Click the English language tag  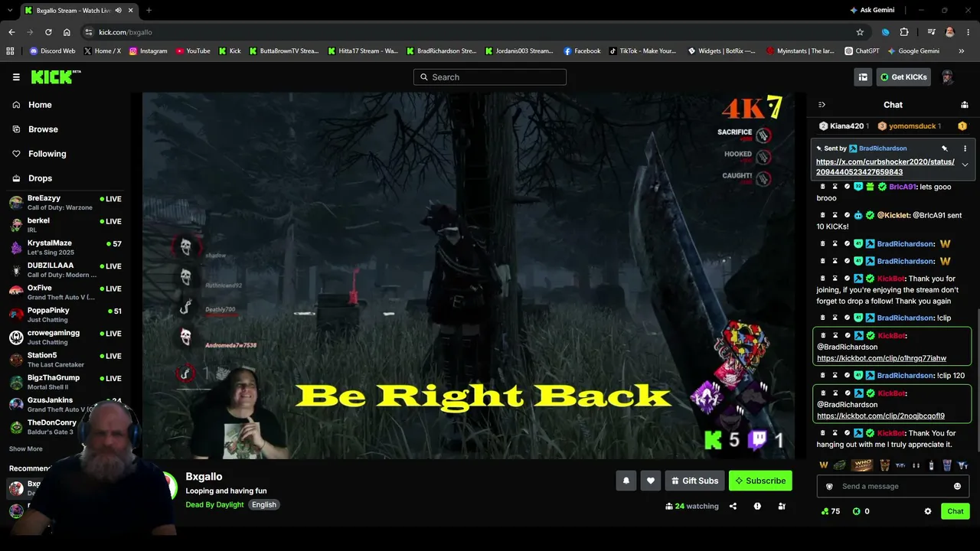[x=264, y=505]
